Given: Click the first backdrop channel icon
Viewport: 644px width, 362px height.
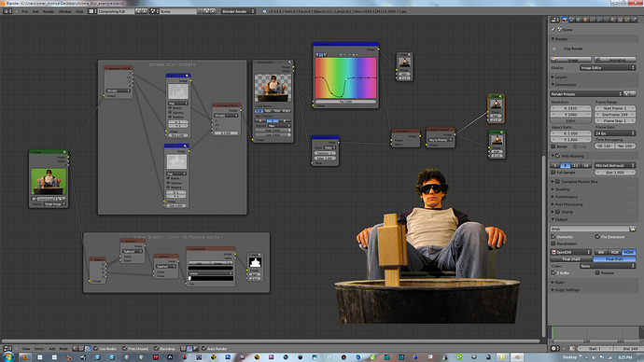Looking at the screenshot, I should pos(183,348).
